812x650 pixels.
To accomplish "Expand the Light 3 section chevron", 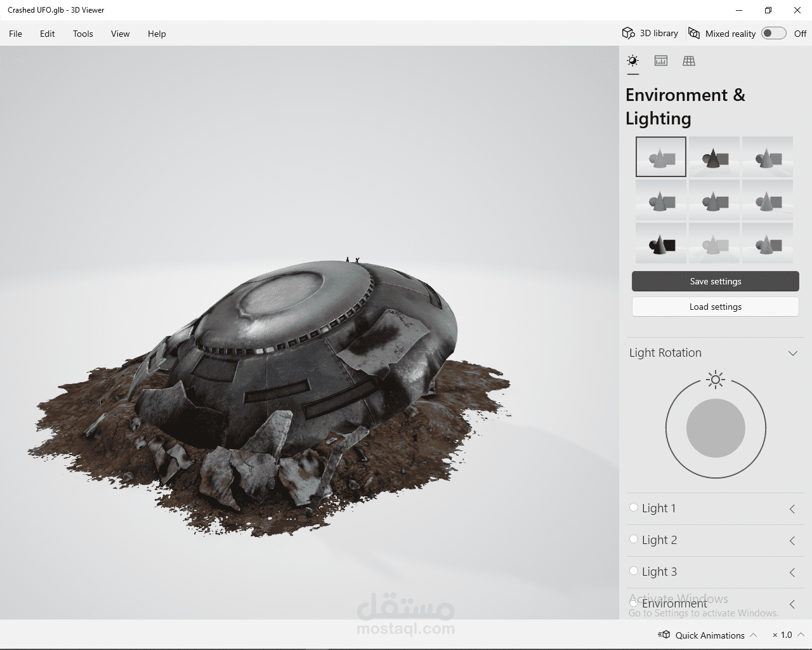I will 792,573.
